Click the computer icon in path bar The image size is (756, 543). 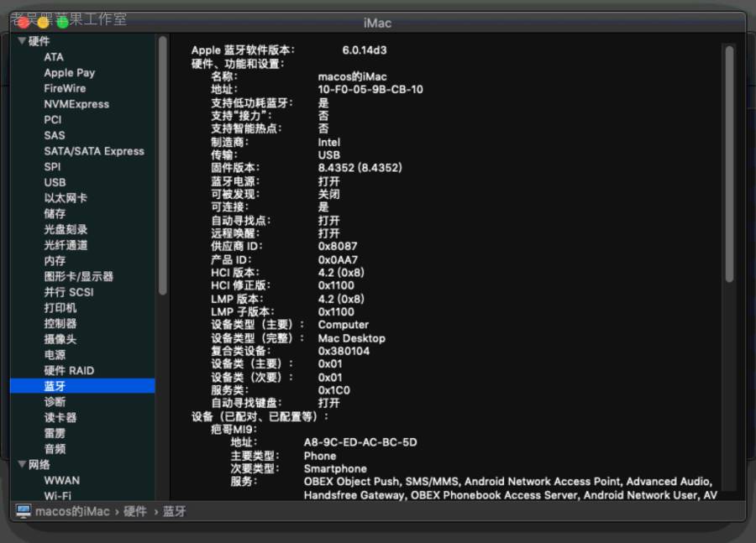pos(24,511)
